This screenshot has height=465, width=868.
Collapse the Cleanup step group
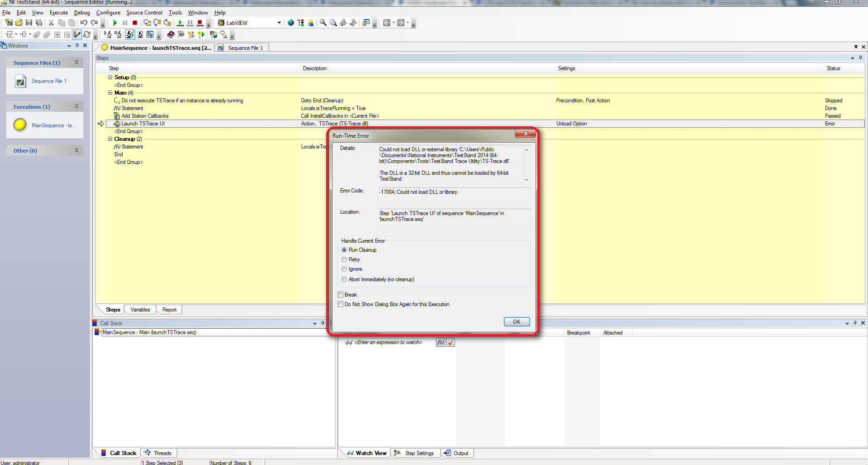tap(110, 139)
